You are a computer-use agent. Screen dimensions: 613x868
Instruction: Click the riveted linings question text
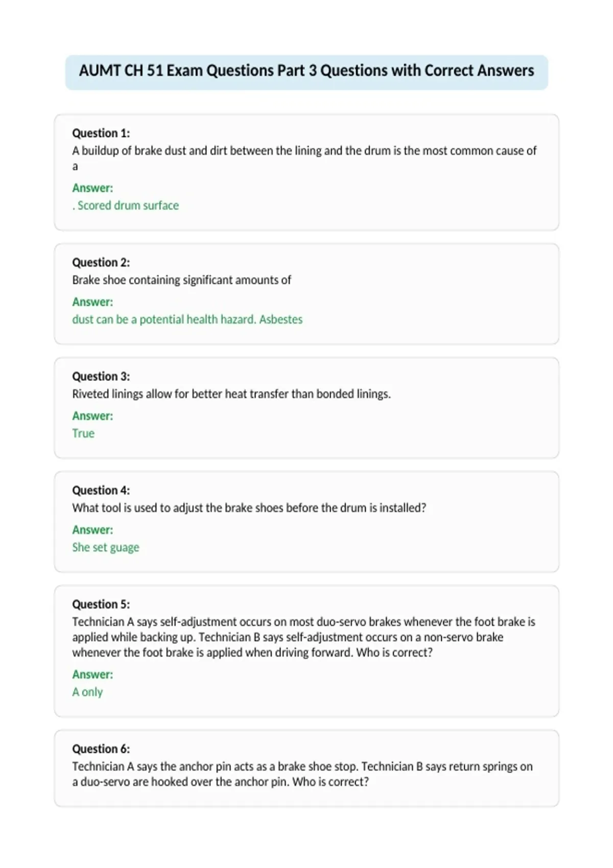pos(231,394)
